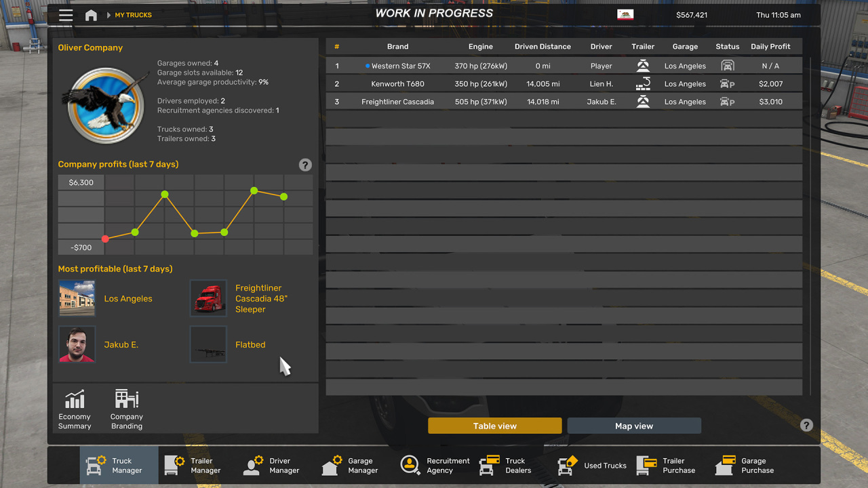Click the MY TRUCKS breadcrumb
This screenshot has height=488, width=868.
[133, 15]
